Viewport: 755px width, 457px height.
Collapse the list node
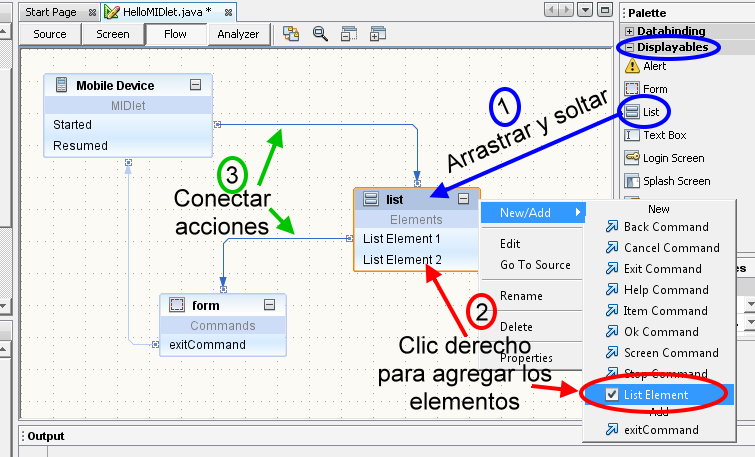pyautogui.click(x=463, y=198)
